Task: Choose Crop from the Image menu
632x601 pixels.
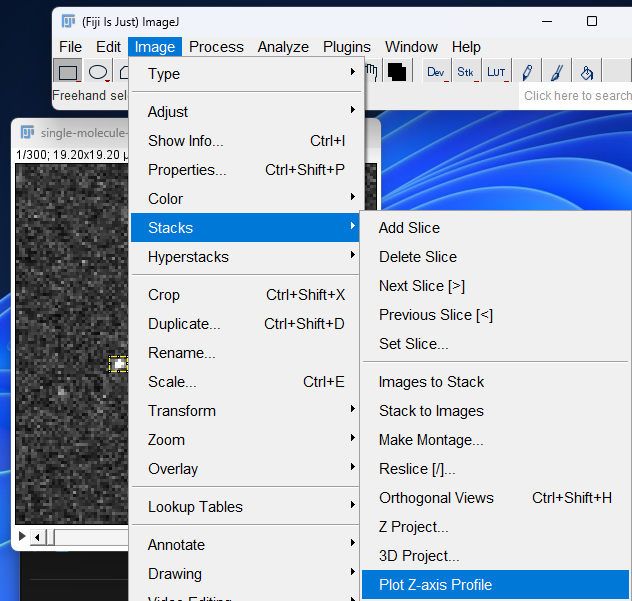Action: pos(245,294)
